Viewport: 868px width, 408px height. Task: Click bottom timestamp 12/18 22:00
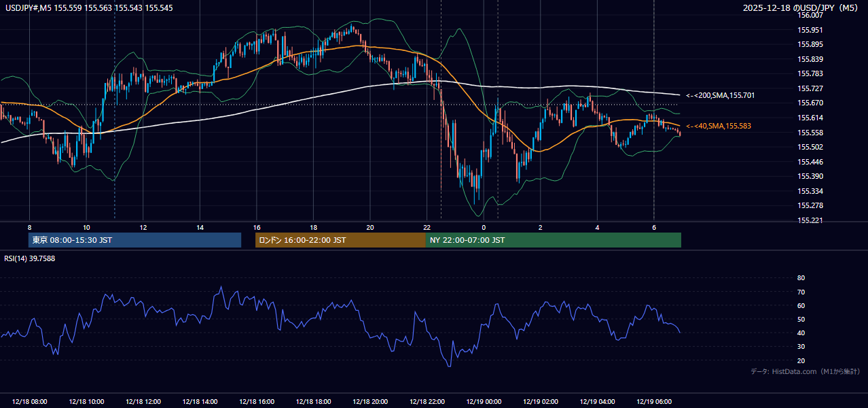coord(427,402)
